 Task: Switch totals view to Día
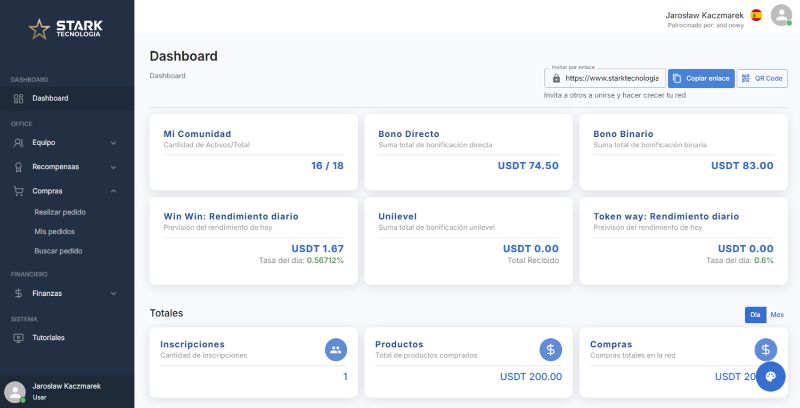pos(755,315)
